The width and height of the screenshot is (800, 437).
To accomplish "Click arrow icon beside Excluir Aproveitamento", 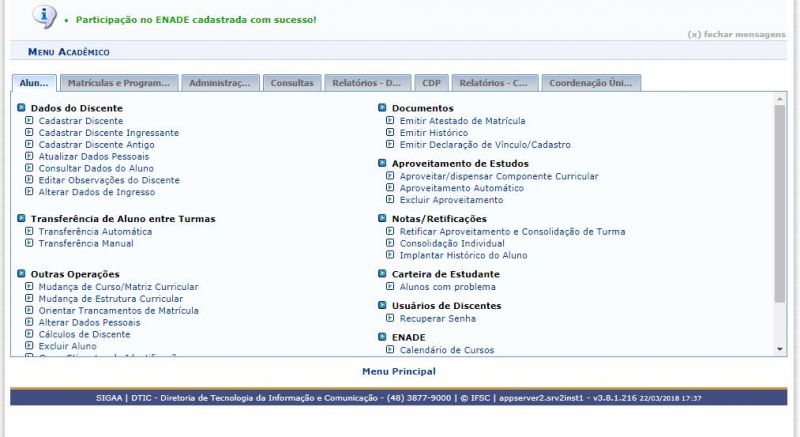I will coord(390,200).
